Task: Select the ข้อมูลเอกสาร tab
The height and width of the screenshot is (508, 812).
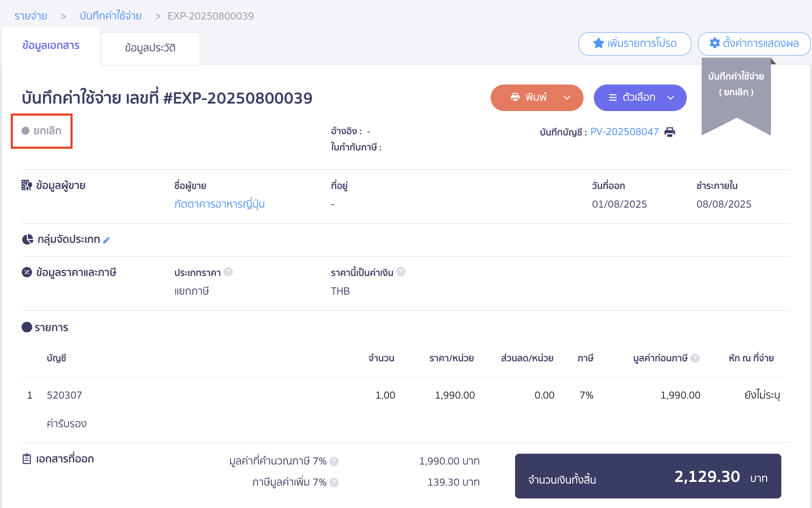Action: click(51, 46)
